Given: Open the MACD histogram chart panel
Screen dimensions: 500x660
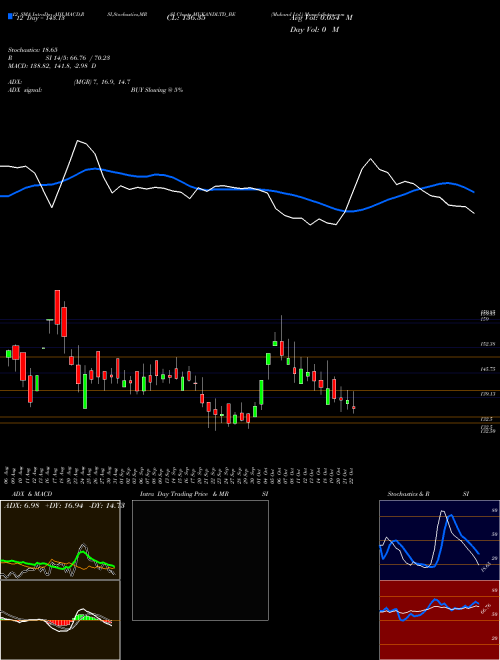Looking at the screenshot, I should click(60, 620).
